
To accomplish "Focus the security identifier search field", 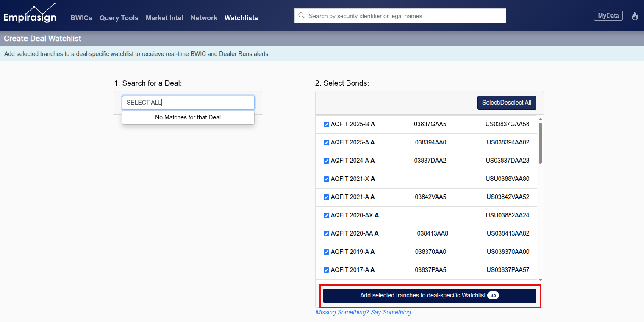I will click(400, 16).
